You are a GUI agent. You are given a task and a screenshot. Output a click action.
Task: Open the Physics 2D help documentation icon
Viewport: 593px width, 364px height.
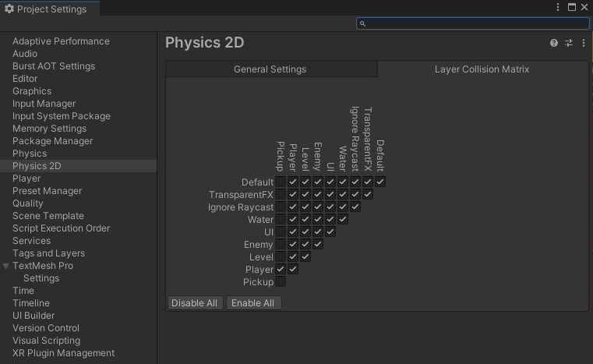554,43
